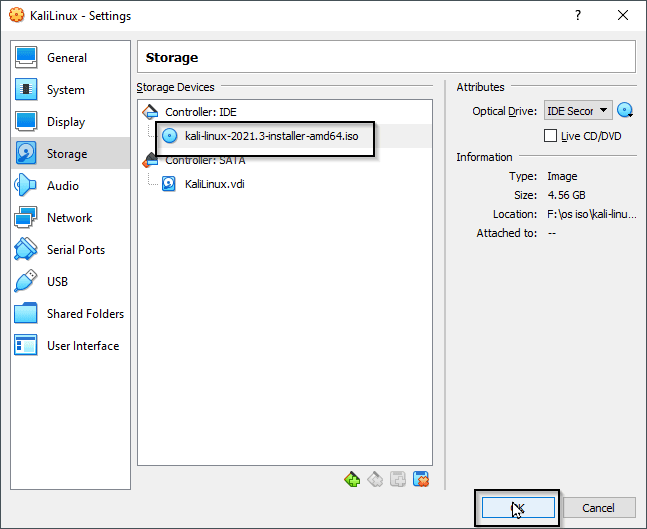
Task: Click the remove selected attachment icon
Action: point(421,479)
